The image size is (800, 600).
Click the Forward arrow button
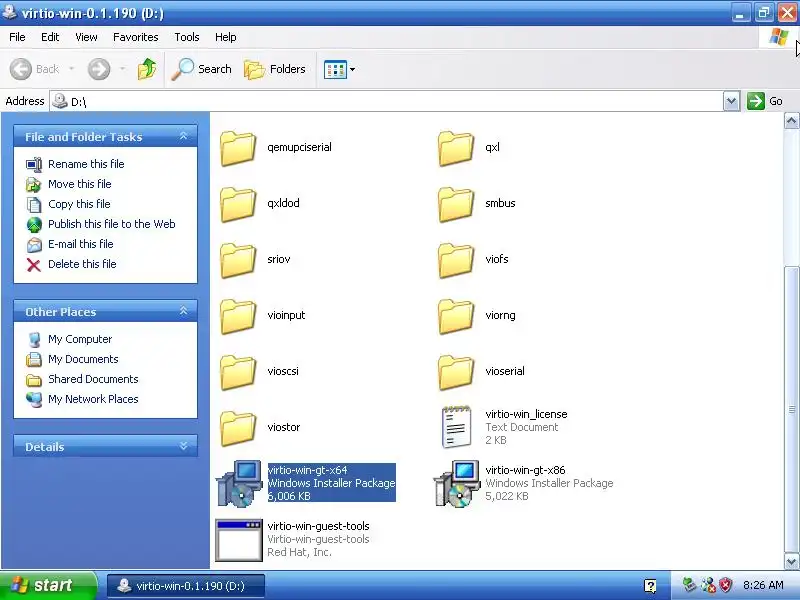[x=99, y=69]
